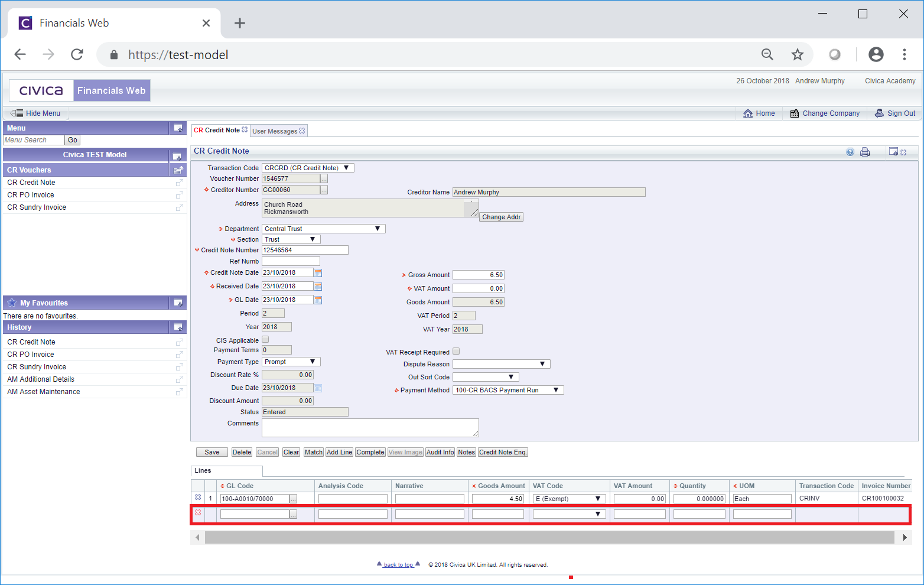
Task: Click horizontal scrollbar right arrow under Lines
Action: (905, 538)
